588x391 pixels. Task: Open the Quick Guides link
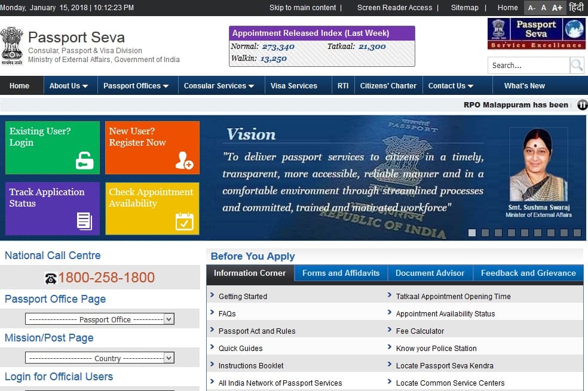click(240, 348)
